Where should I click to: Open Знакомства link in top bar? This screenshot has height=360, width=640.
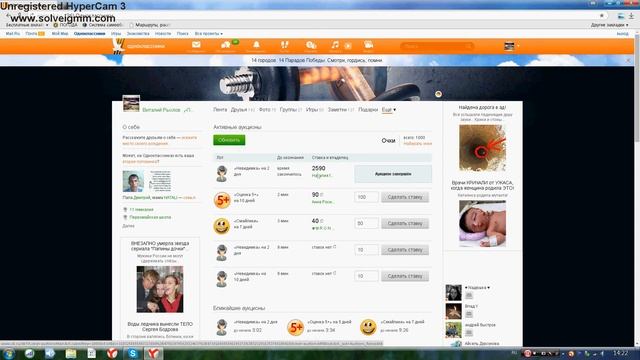pyautogui.click(x=138, y=34)
